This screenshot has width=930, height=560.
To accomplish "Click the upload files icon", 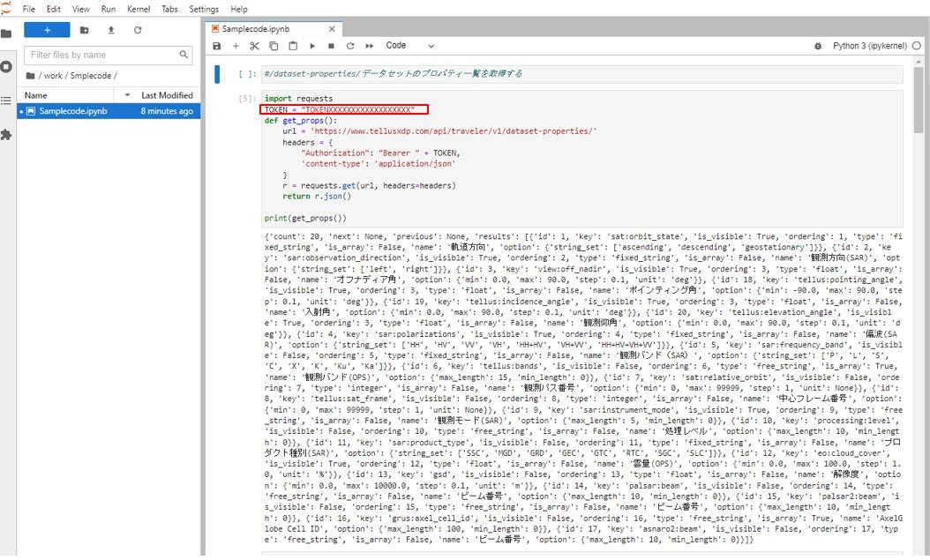I will [x=111, y=30].
